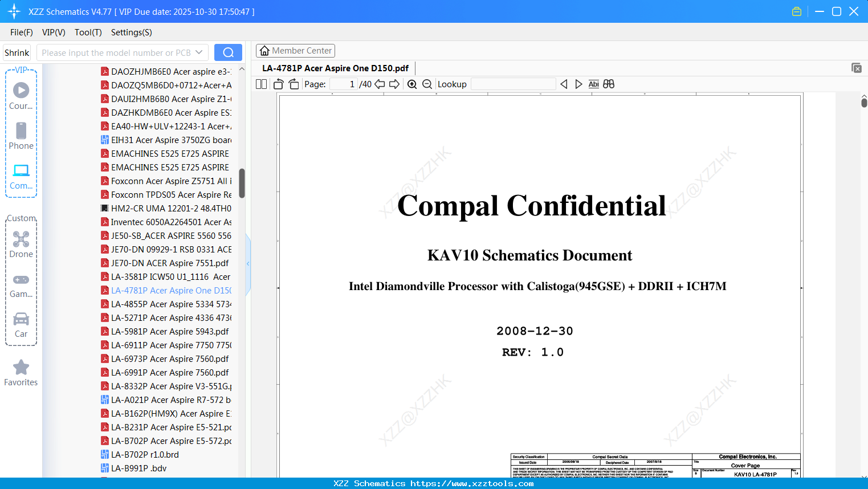Screen dimensions: 868x489
Task: Zoom out of the schematic
Action: point(427,84)
